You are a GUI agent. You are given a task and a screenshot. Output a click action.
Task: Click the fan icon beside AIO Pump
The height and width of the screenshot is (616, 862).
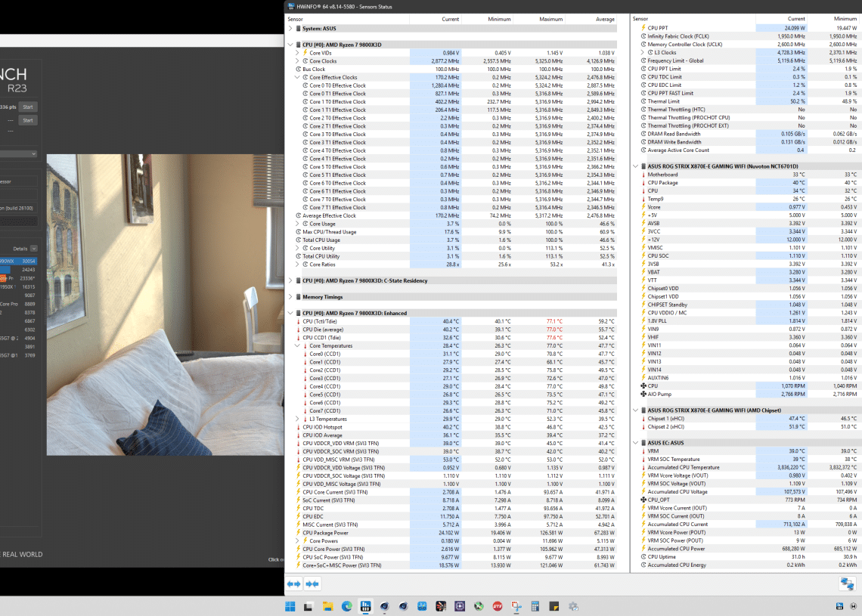(x=643, y=394)
